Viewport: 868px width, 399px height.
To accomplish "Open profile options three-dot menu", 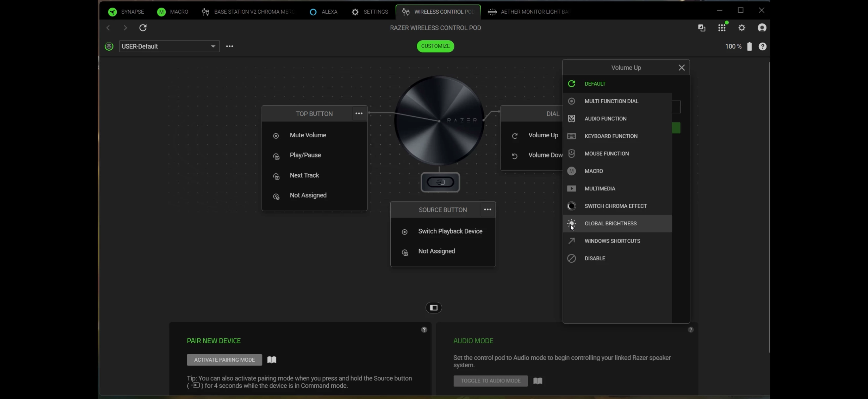I will coord(229,46).
